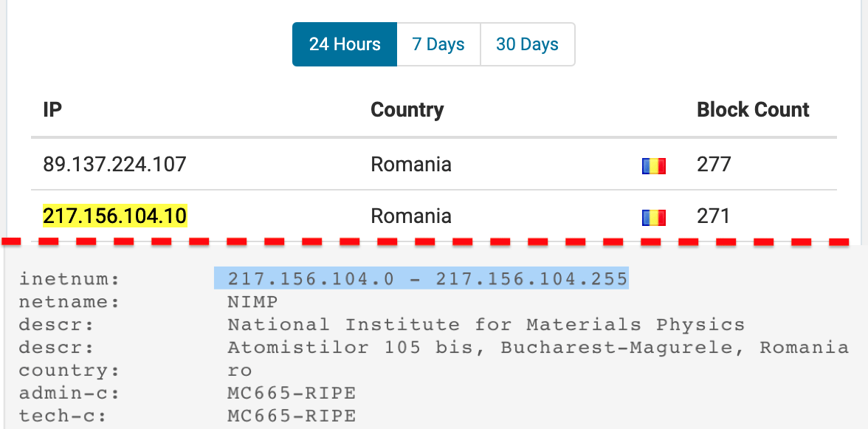Click National Institute for Materials Physics text

[486, 324]
